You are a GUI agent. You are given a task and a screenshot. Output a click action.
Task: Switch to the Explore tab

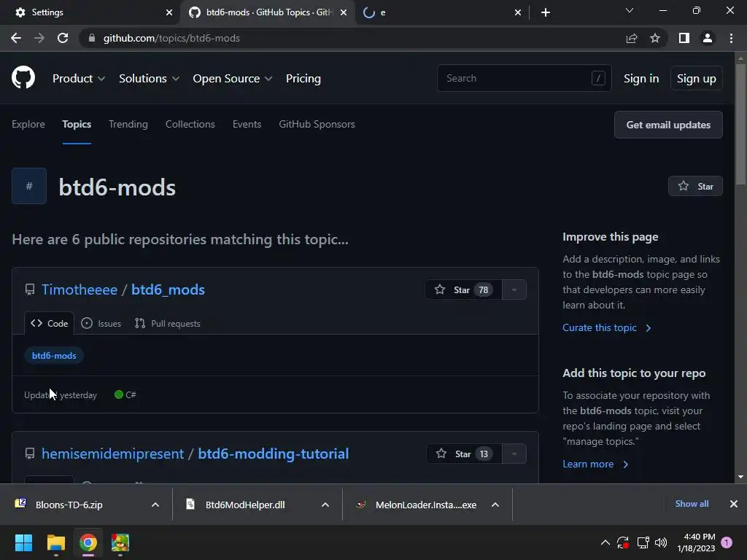28,124
